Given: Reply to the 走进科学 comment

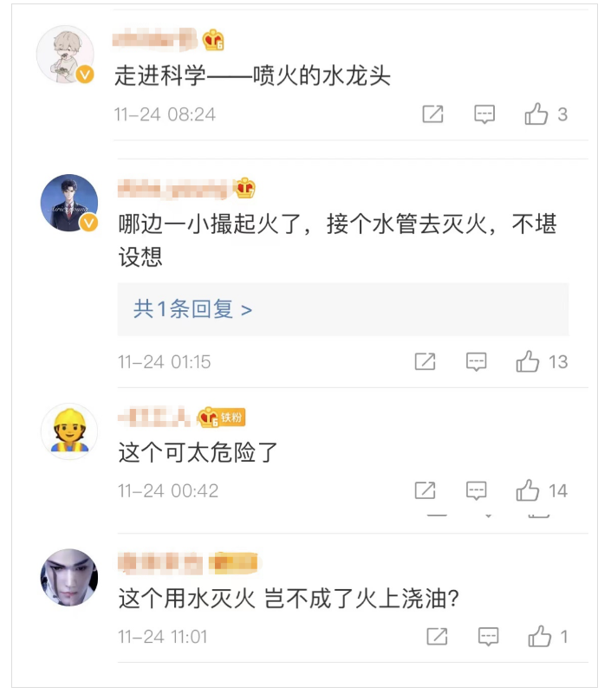Looking at the screenshot, I should (484, 114).
